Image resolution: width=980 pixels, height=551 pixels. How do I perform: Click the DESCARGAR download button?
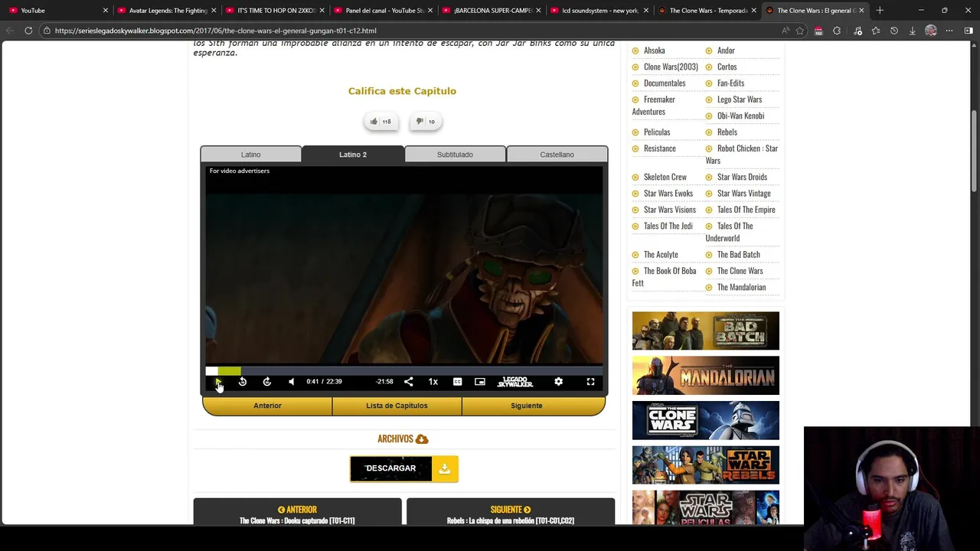404,468
